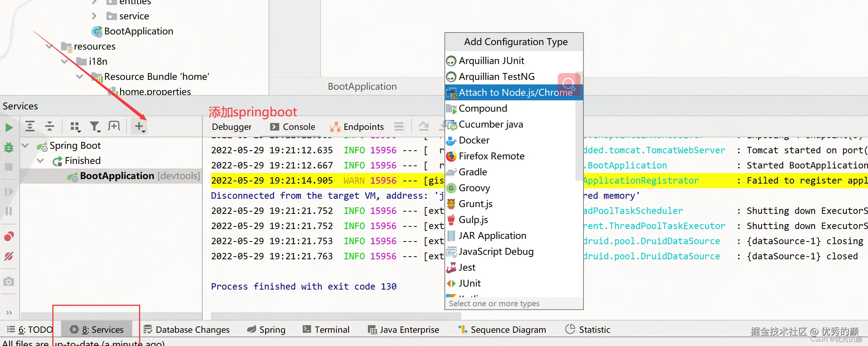This screenshot has width=868, height=346.
Task: Click the yellow WARN 15956 log line
Action: (x=327, y=181)
